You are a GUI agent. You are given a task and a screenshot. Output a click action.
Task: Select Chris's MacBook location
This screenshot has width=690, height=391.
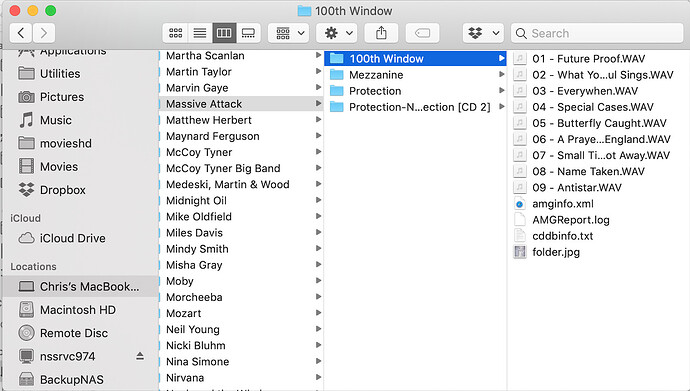click(x=81, y=286)
